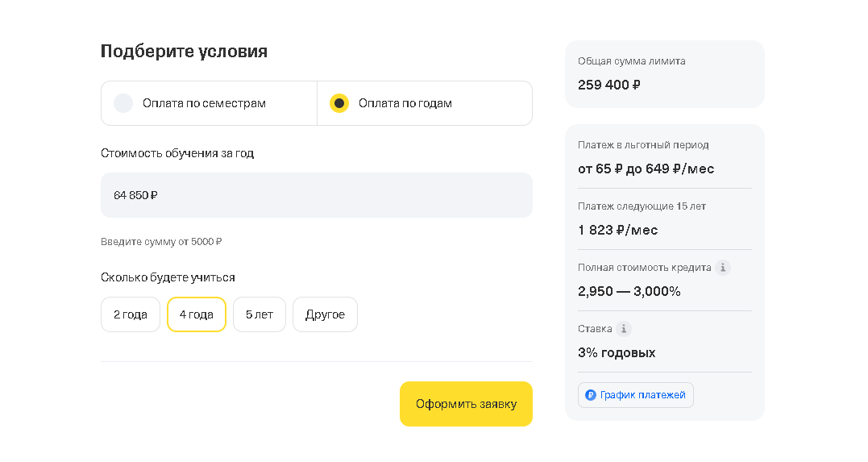Viewport: 868px width, 462px height.
Task: Click the 1 823 ₽/мес payment value
Action: tap(617, 230)
